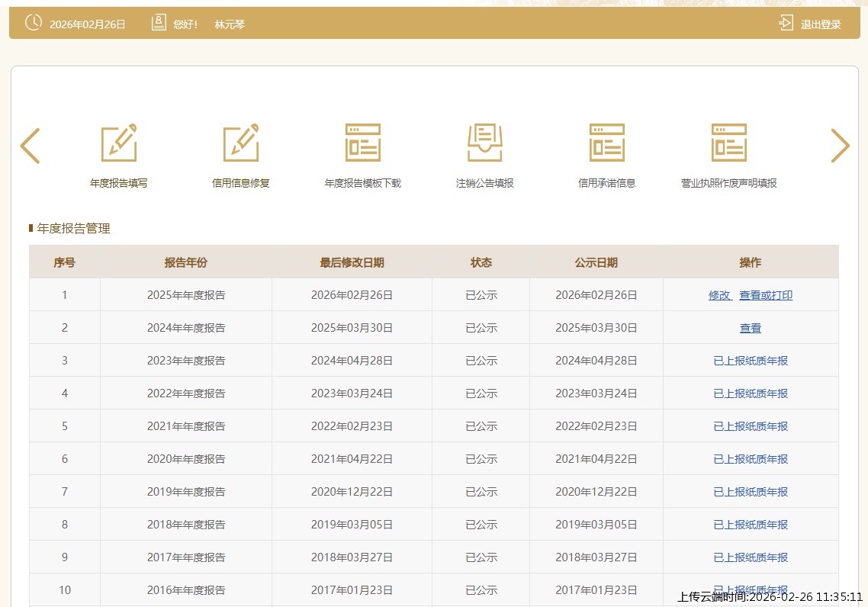Viewport: 868px width, 607px height.
Task: Click the 退出登录 text button
Action: (821, 24)
